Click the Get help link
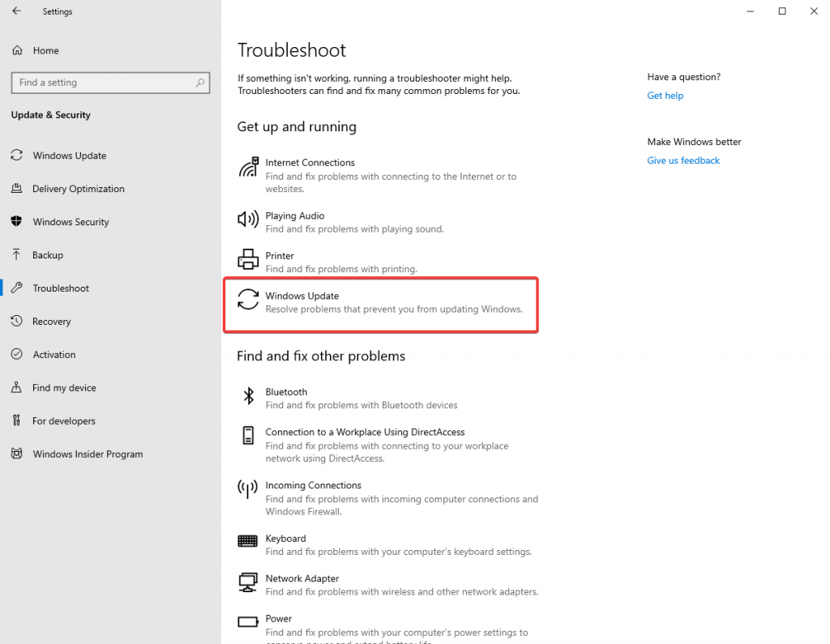The height and width of the screenshot is (644, 830). (x=665, y=96)
